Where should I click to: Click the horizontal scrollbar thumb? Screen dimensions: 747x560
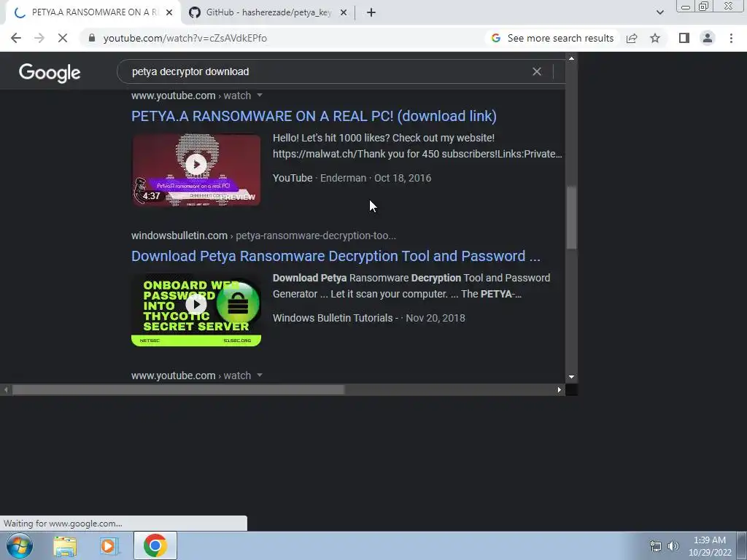tap(178, 390)
